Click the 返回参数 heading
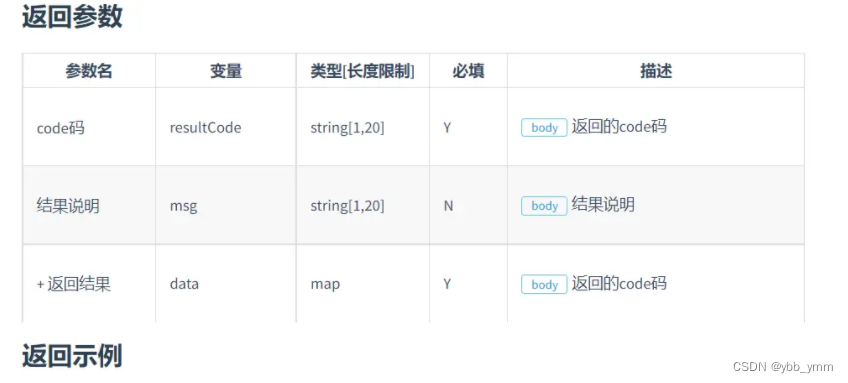 coord(72,17)
